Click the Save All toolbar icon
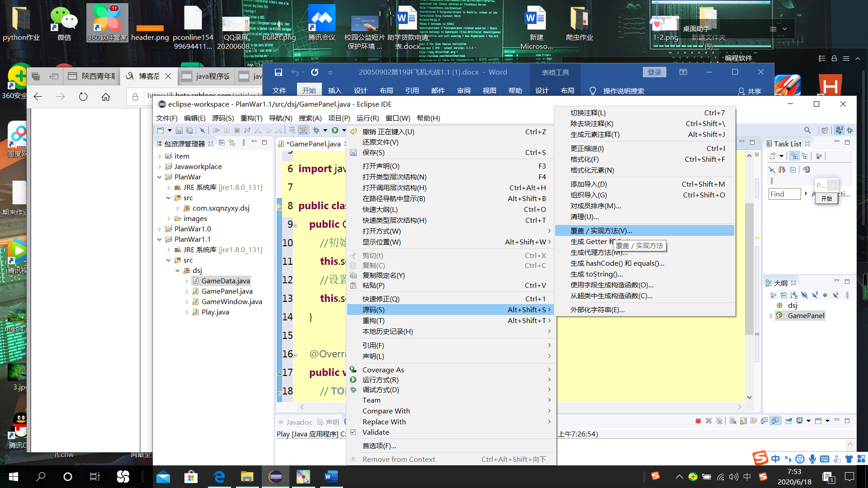 tap(189, 130)
